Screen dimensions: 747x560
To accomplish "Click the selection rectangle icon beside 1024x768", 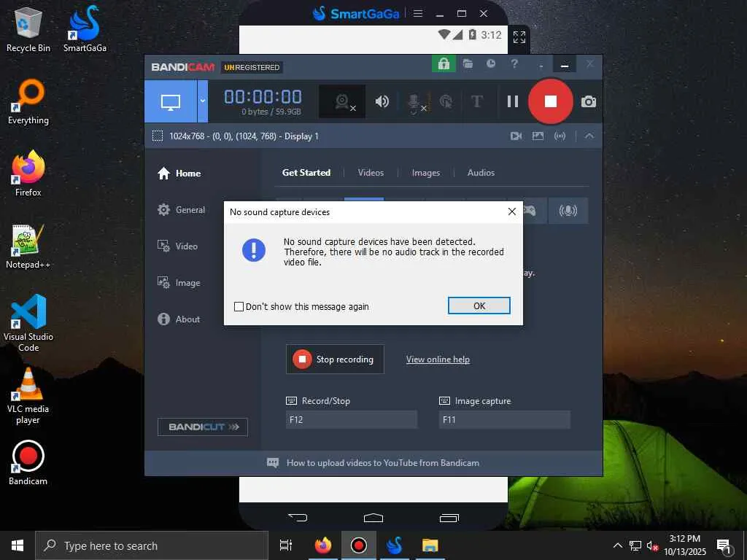I will click(158, 136).
